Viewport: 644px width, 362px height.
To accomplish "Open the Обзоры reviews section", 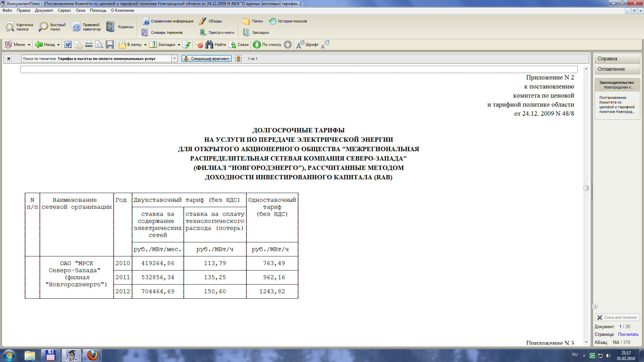I will point(210,21).
